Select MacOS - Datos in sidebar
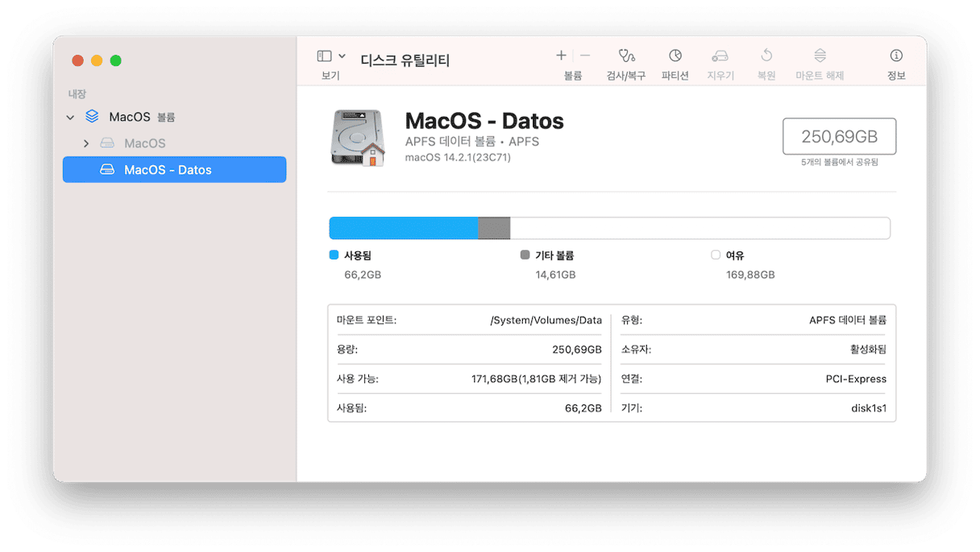The width and height of the screenshot is (980, 552). coord(174,170)
